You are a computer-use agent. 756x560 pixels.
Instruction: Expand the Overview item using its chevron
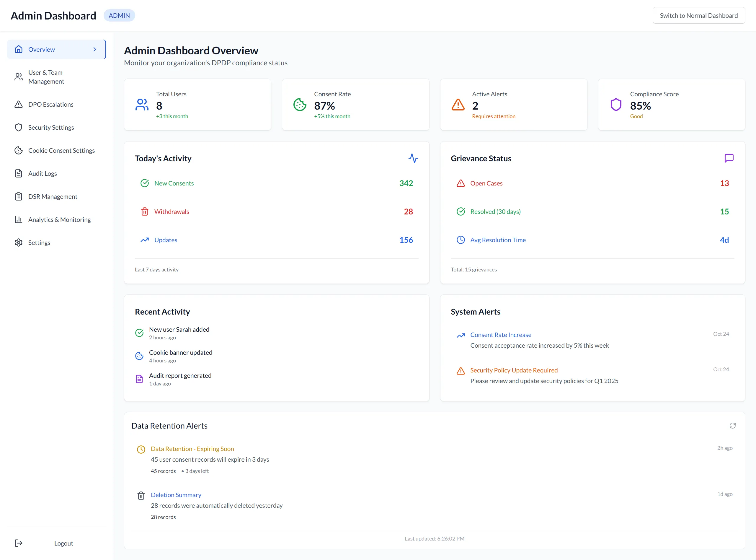click(x=94, y=49)
